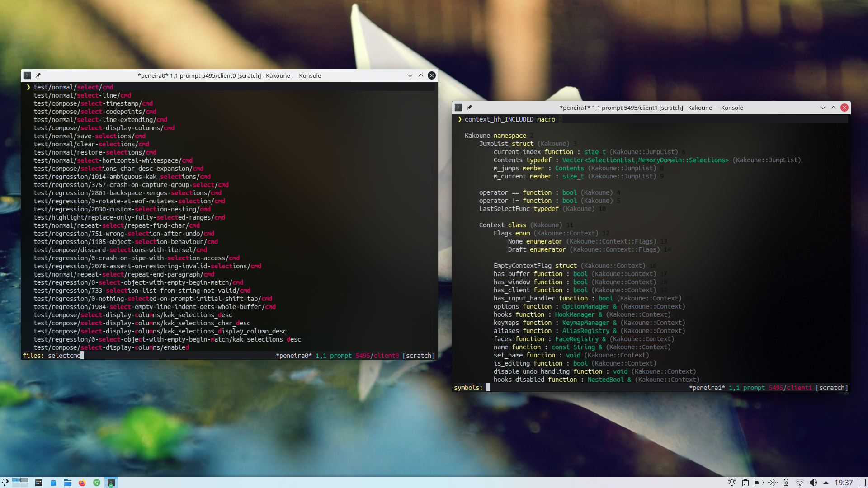Open the volume control tray icon

click(x=813, y=483)
